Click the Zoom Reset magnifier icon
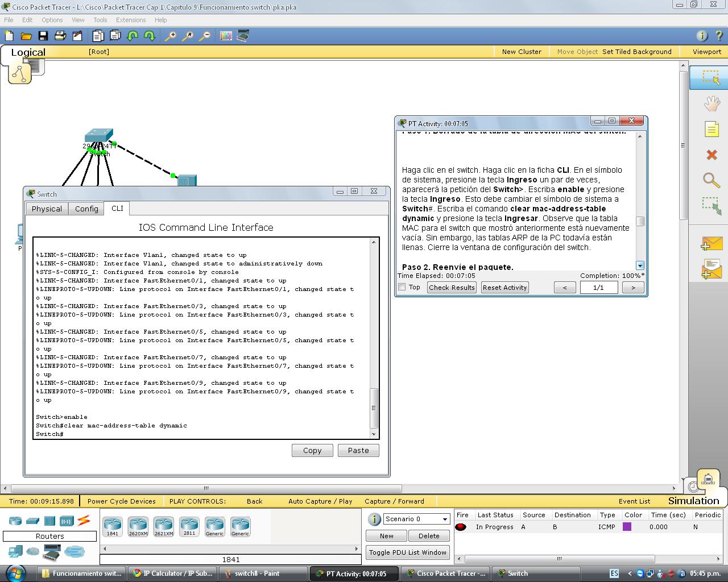Viewport: 728px width, 582px height. [x=187, y=36]
